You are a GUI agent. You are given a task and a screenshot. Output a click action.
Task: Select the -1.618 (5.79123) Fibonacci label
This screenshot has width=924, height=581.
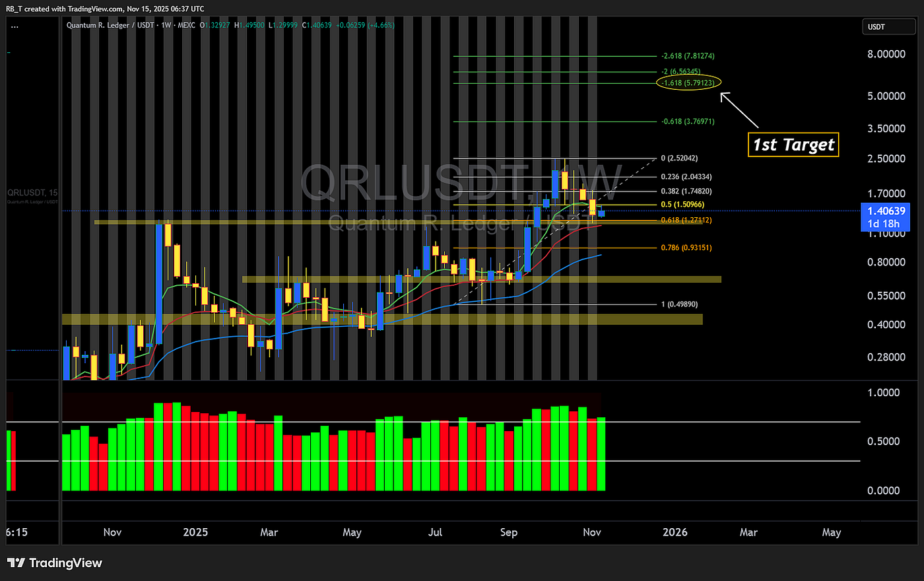pyautogui.click(x=688, y=83)
